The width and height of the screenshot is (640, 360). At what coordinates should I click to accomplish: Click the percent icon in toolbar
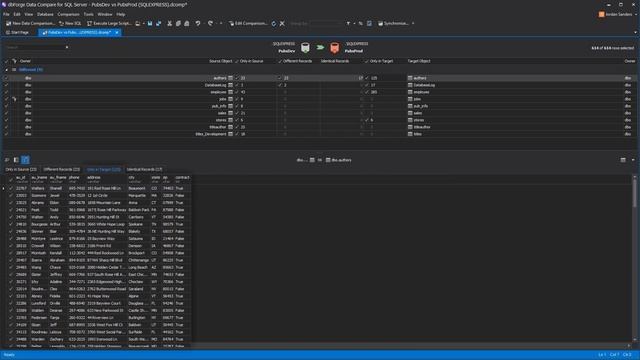360,24
